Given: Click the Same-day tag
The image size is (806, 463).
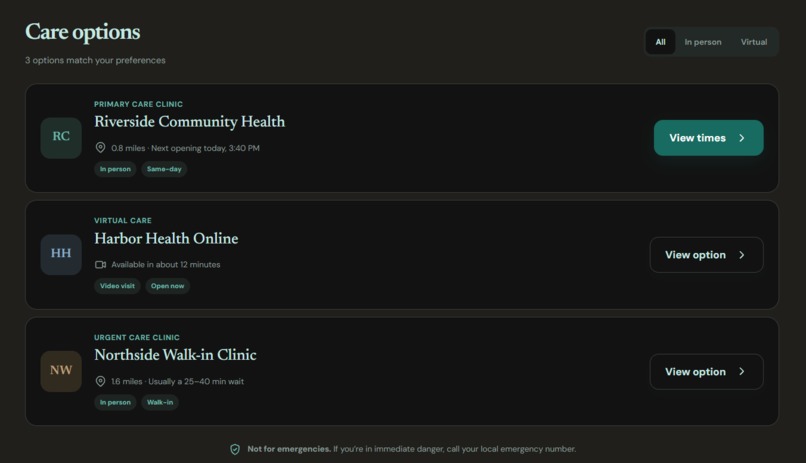Looking at the screenshot, I should pyautogui.click(x=164, y=169).
